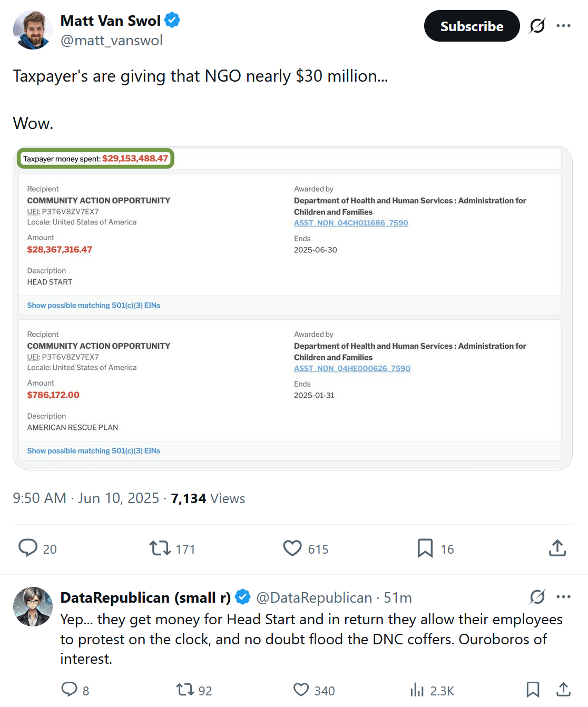Viewport: 588px width, 707px height.
Task: Click the Subscribe button
Action: [x=472, y=26]
